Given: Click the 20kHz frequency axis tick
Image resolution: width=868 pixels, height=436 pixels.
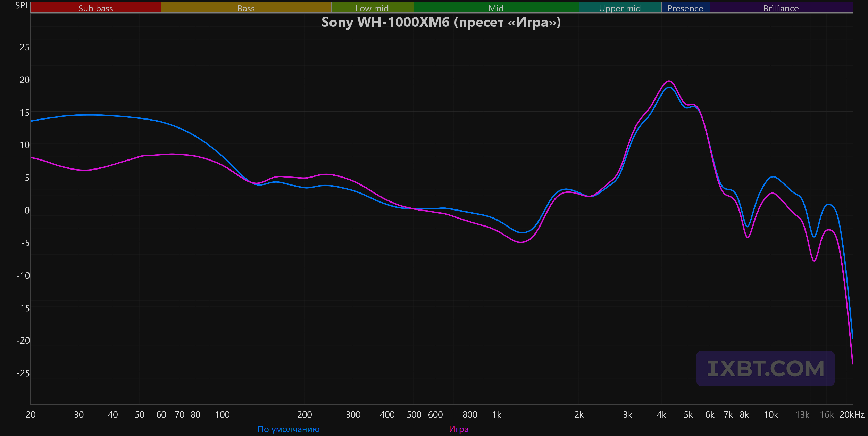Looking at the screenshot, I should click(x=852, y=415).
